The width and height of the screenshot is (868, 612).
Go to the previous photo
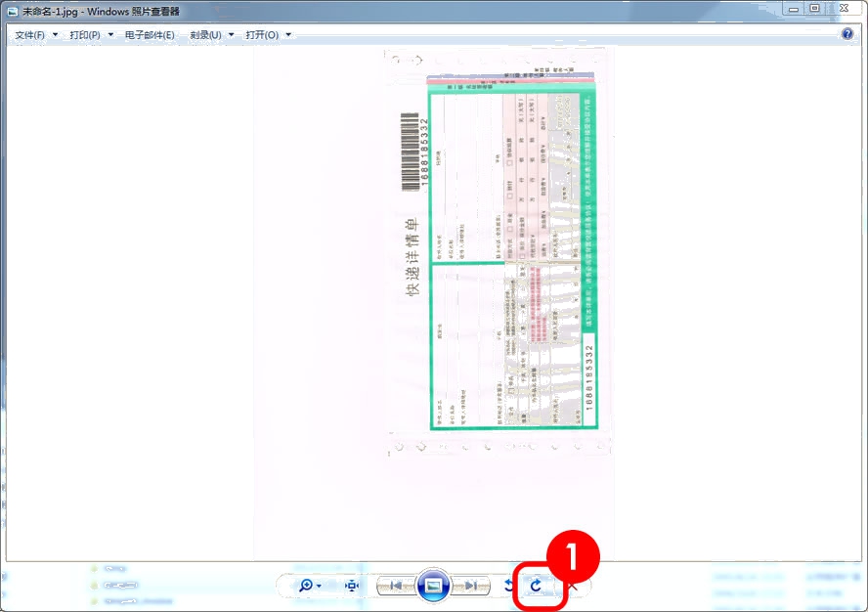(x=395, y=586)
